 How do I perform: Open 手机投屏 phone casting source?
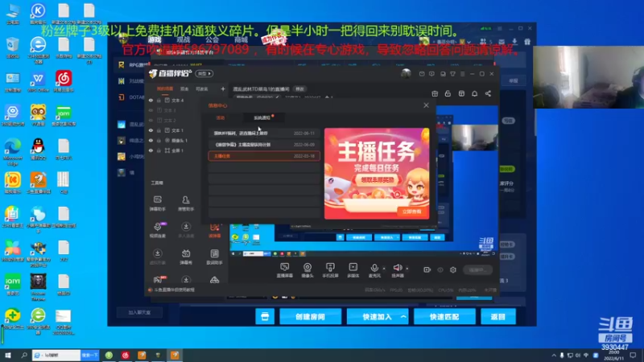[x=330, y=270]
